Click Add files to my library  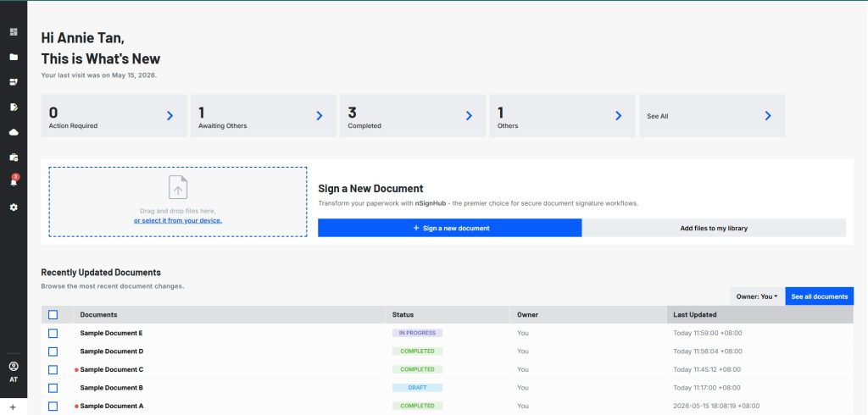click(x=714, y=228)
